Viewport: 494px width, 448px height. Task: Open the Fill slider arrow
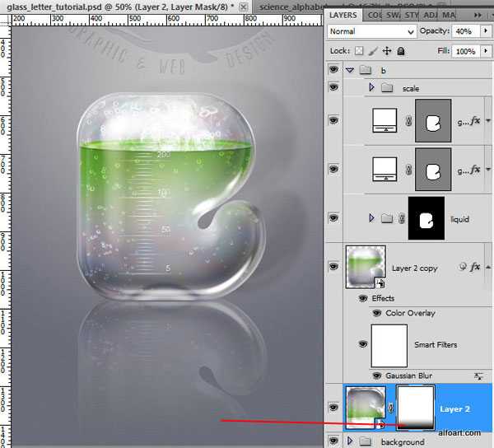pyautogui.click(x=486, y=51)
